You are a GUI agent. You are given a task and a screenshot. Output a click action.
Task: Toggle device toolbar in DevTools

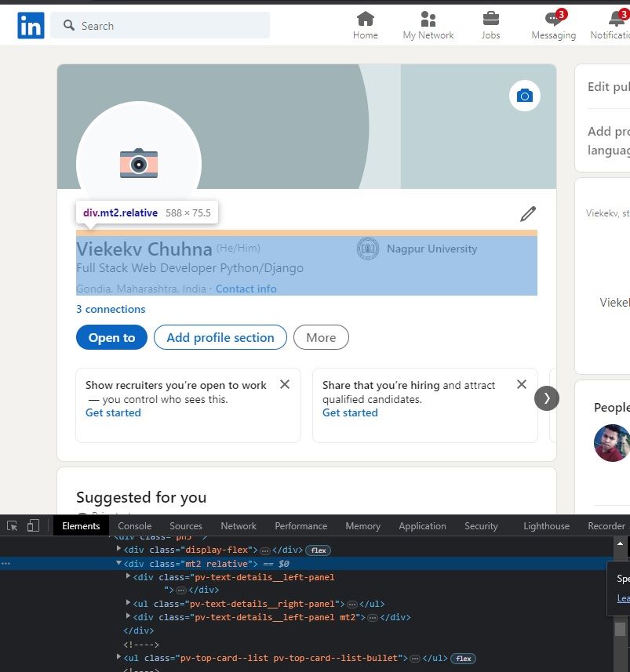(x=33, y=526)
